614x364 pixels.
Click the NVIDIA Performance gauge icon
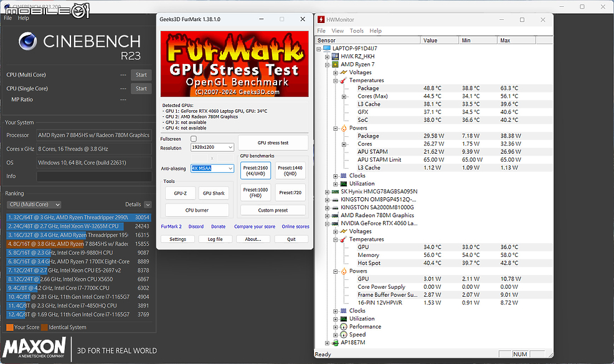point(344,327)
